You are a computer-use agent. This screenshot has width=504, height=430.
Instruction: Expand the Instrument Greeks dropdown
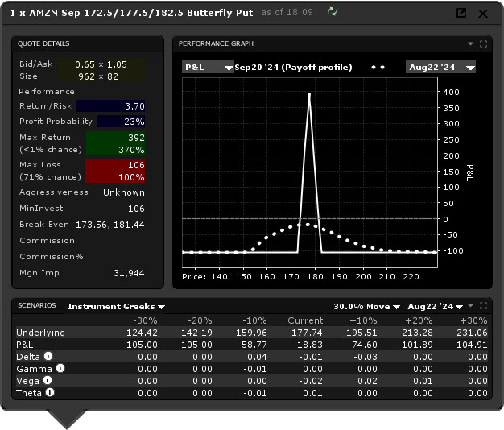tap(117, 307)
